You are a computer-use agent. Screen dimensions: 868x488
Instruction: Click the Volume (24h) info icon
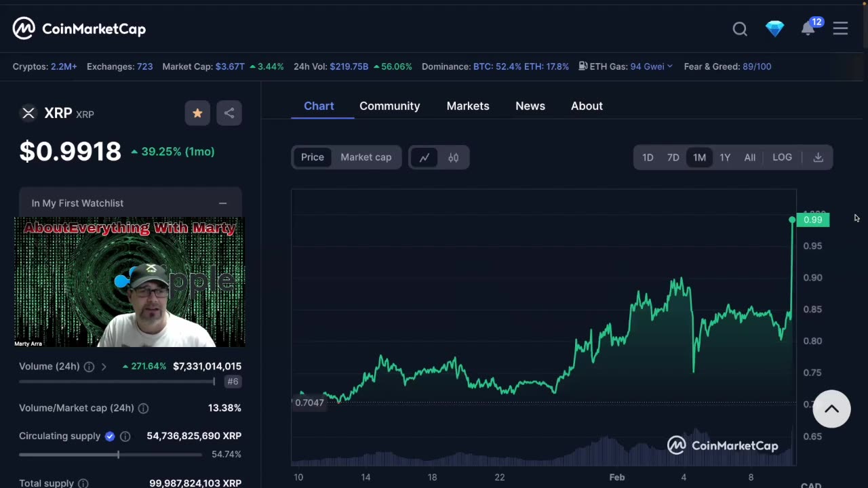coord(89,367)
